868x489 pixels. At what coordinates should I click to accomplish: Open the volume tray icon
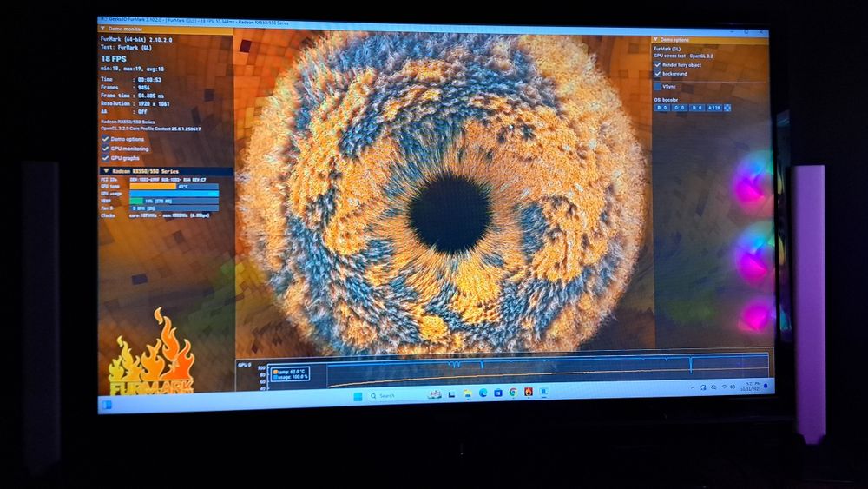[733, 387]
